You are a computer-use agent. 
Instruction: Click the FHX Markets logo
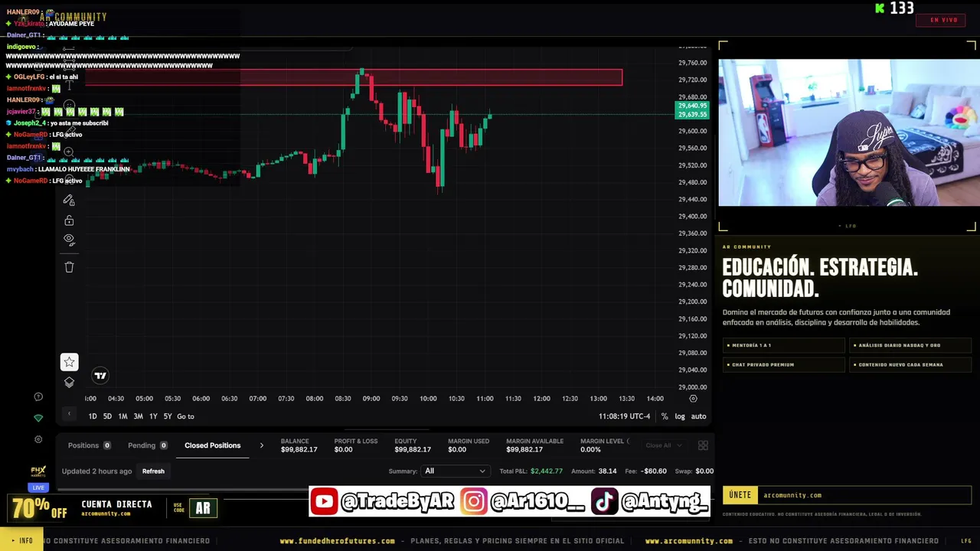(x=38, y=471)
